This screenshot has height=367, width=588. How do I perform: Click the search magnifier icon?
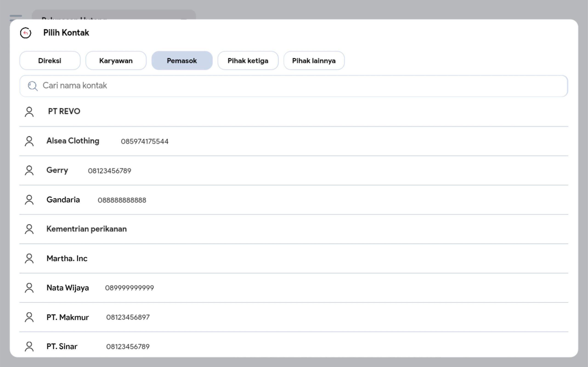pyautogui.click(x=33, y=86)
